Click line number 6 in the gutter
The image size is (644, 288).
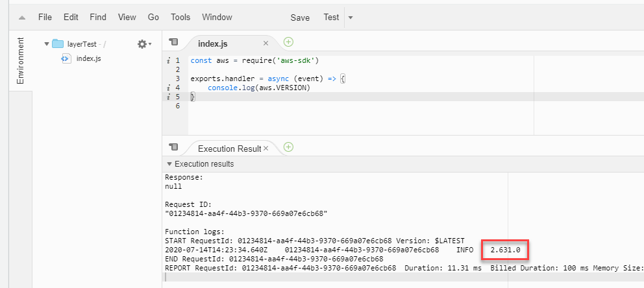click(x=177, y=106)
